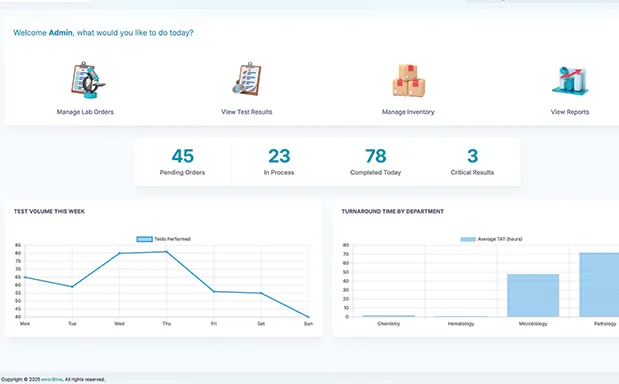Click the Thursday peak data point
Screen dimensions: 619x384
(167, 252)
